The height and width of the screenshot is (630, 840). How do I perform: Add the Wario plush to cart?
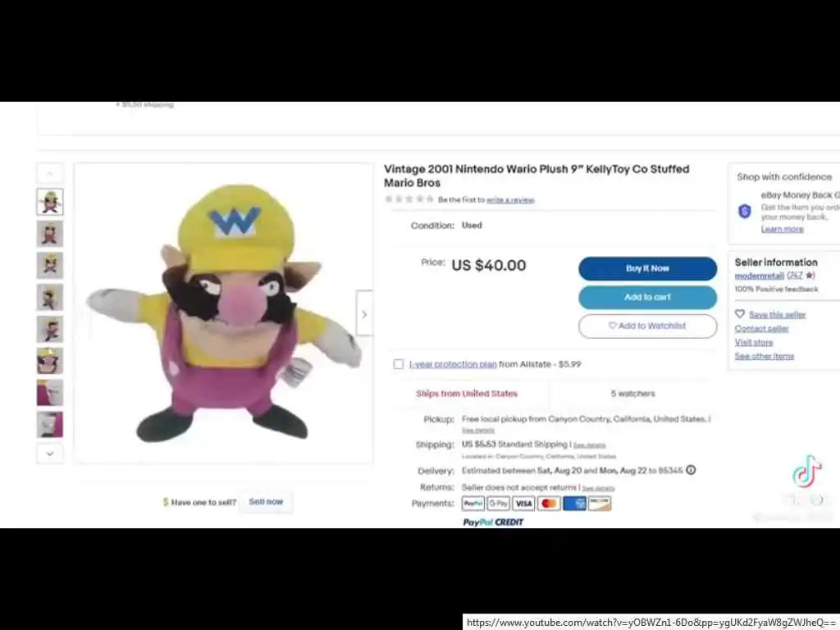coord(648,297)
